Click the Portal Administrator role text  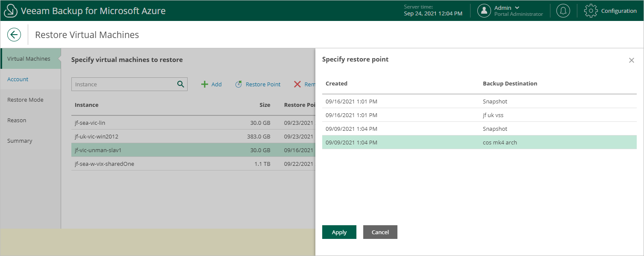pos(518,14)
